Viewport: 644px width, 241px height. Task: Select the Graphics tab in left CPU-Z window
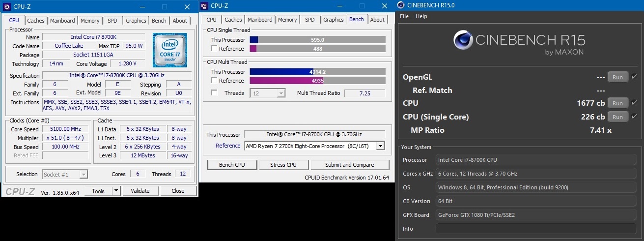point(136,21)
